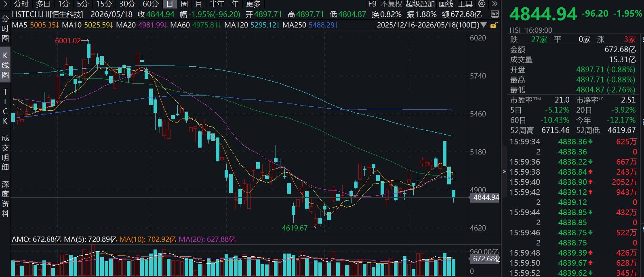Switch to 分时 period tab
The height and width of the screenshot is (277, 644).
[21, 4]
